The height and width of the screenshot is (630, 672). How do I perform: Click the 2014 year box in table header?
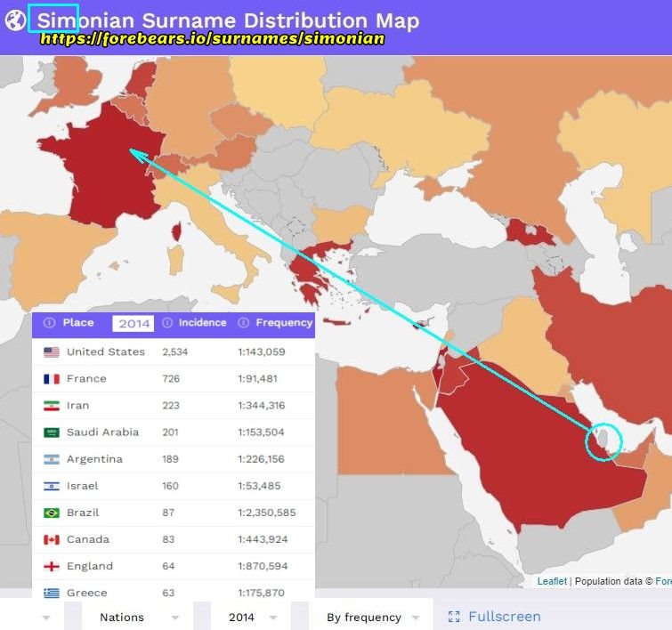134,323
